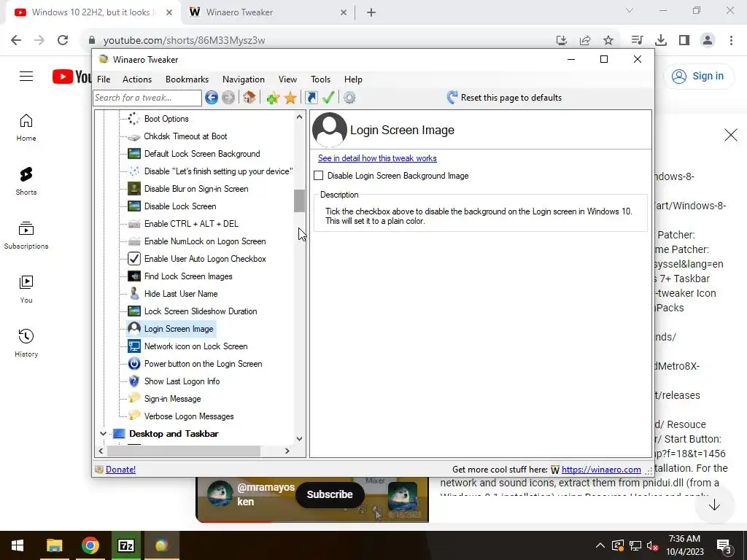Open Power button on the Login Screen
Screen dimensions: 747x560
coord(203,364)
